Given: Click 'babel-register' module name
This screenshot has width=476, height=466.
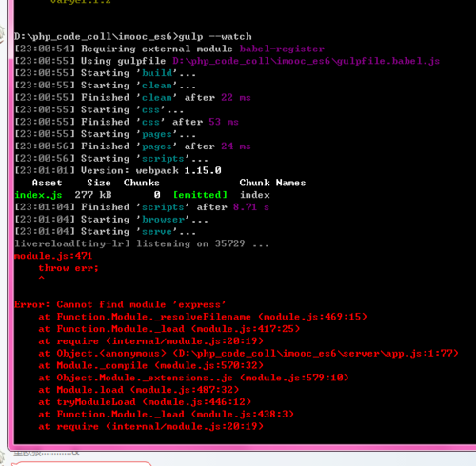Looking at the screenshot, I should (282, 49).
